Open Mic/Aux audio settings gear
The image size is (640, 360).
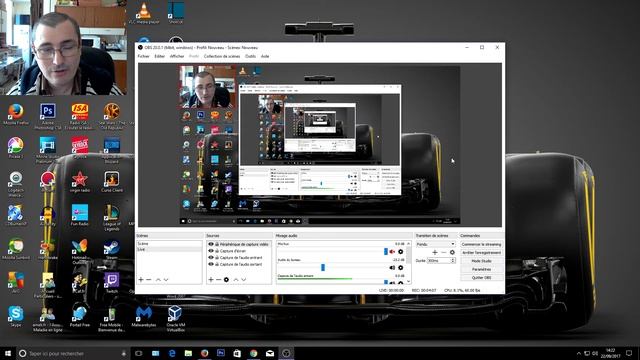pyautogui.click(x=400, y=252)
